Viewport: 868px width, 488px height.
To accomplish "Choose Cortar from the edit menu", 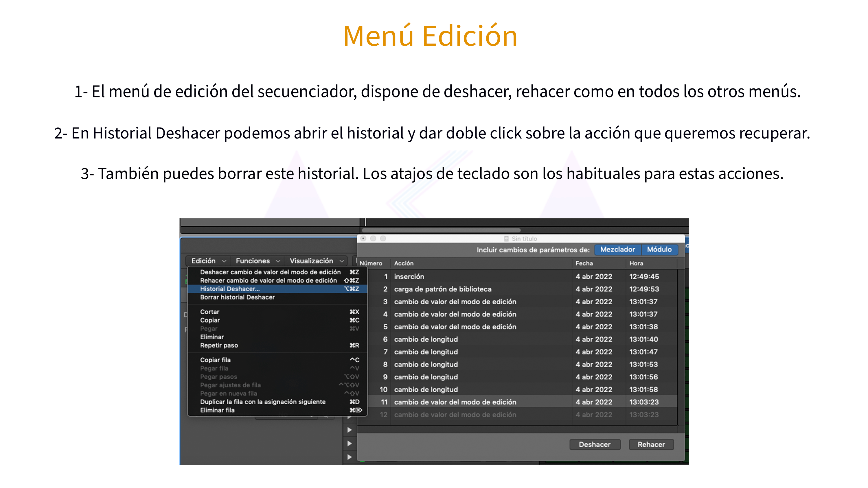I will [x=277, y=312].
